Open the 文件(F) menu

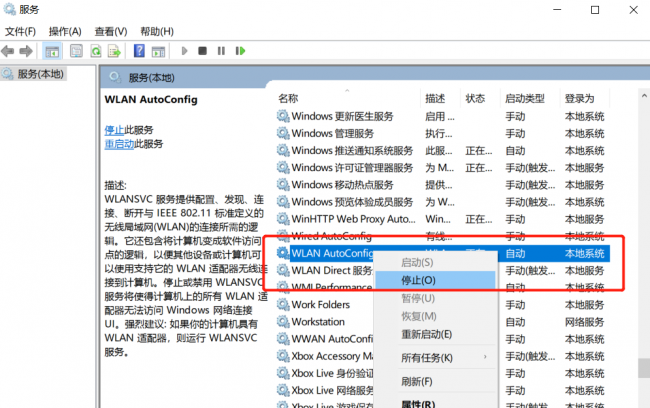tap(20, 32)
